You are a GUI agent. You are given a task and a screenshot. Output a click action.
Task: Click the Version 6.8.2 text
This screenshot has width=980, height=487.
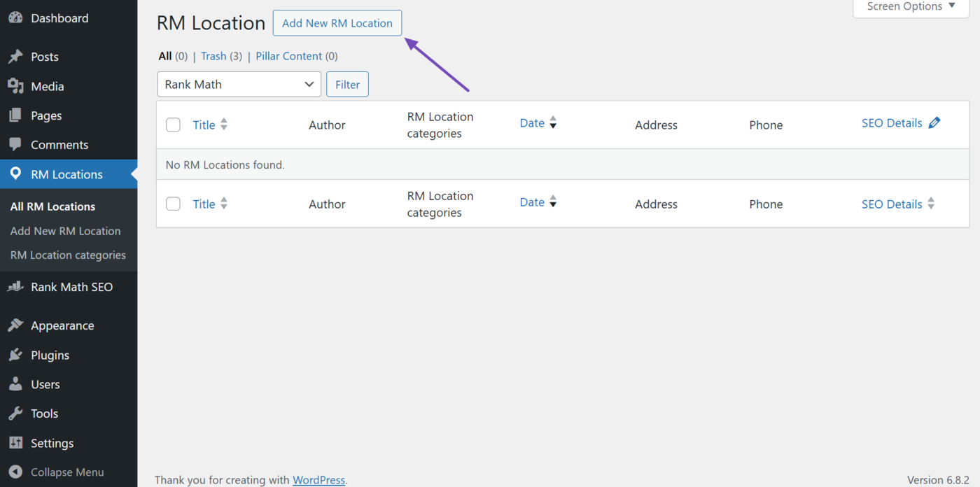point(938,480)
